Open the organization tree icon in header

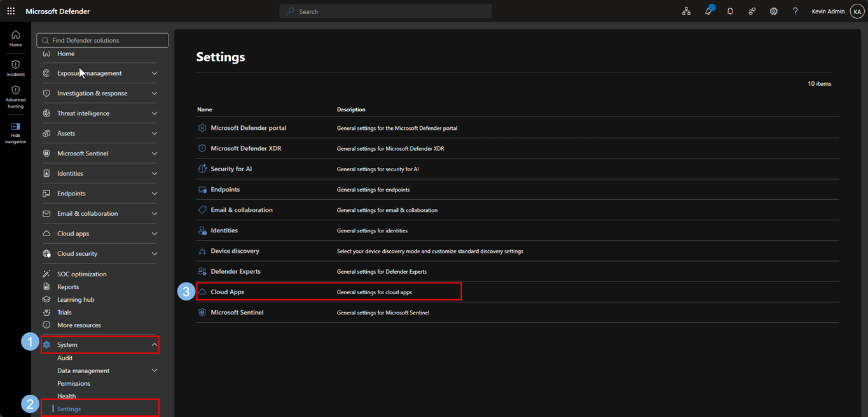pyautogui.click(x=686, y=11)
